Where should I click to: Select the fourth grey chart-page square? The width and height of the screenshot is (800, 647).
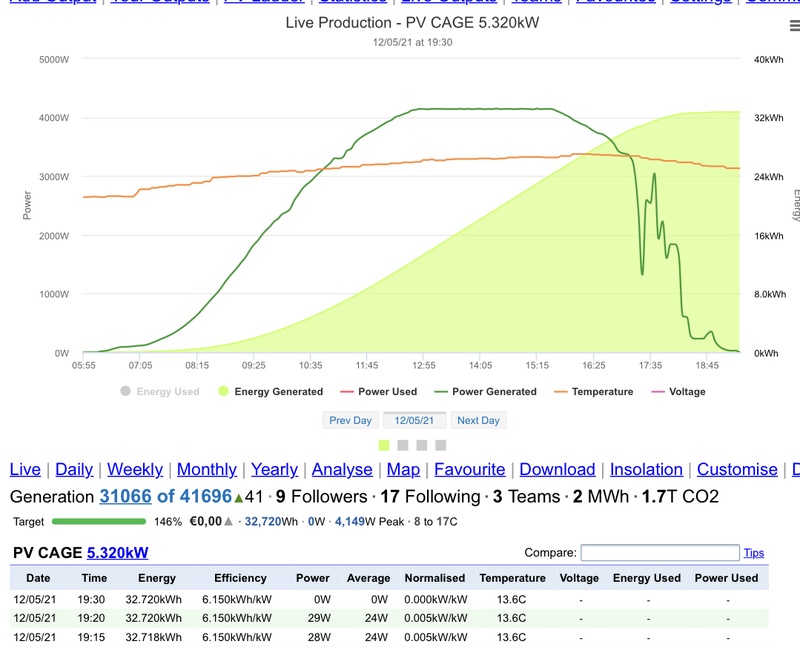pos(441,445)
